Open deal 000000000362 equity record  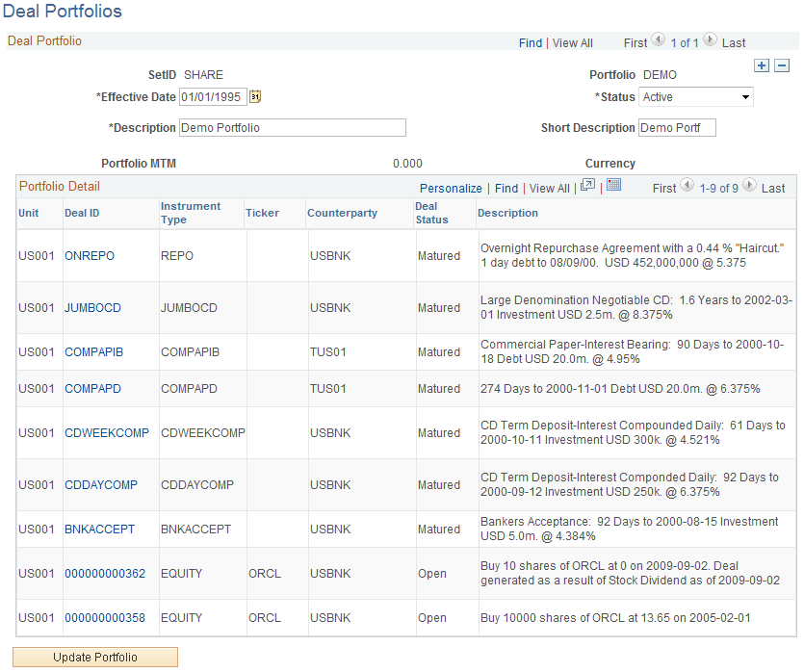tap(105, 573)
